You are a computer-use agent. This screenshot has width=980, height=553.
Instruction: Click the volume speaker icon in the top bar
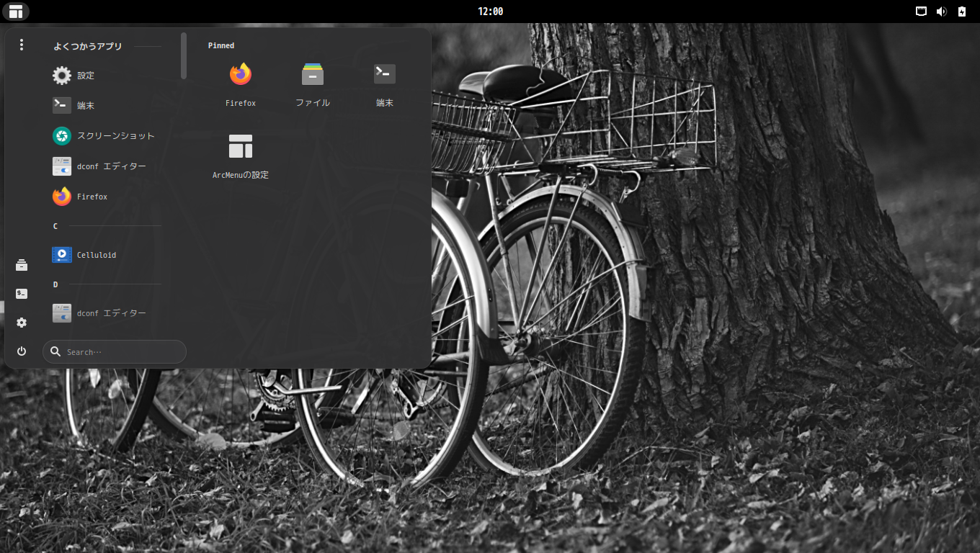click(941, 11)
